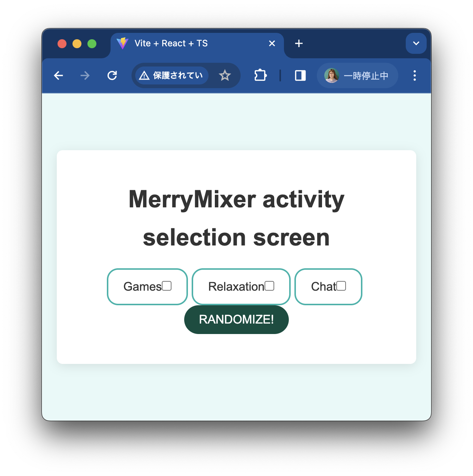The height and width of the screenshot is (476, 473).
Task: Enable the Relaxation checkbox
Action: [269, 286]
